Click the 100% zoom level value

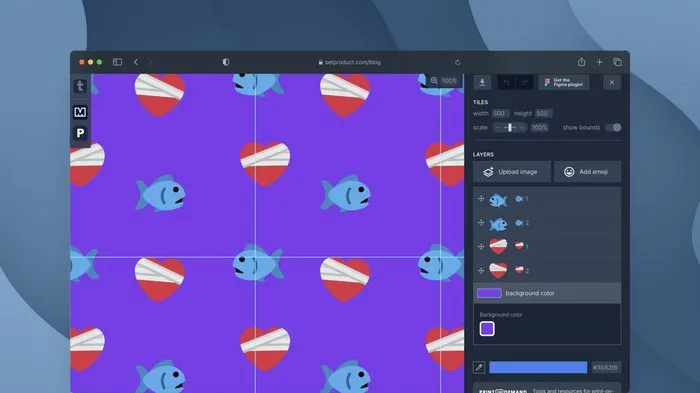(449, 81)
